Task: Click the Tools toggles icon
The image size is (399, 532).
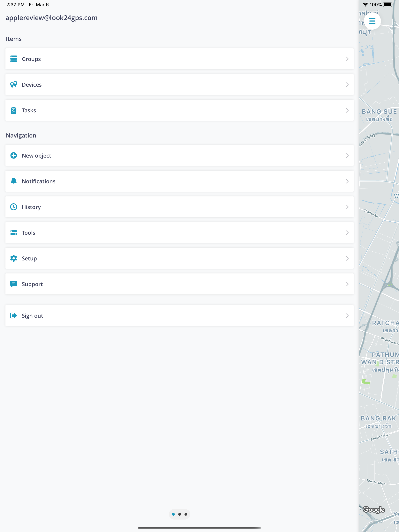Action: point(14,233)
